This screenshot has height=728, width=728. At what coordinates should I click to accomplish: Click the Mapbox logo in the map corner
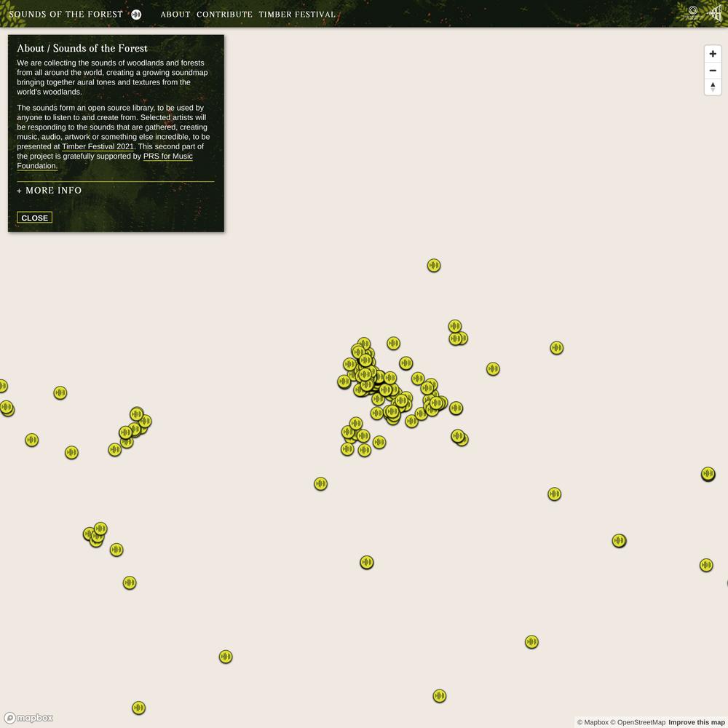[x=29, y=718]
